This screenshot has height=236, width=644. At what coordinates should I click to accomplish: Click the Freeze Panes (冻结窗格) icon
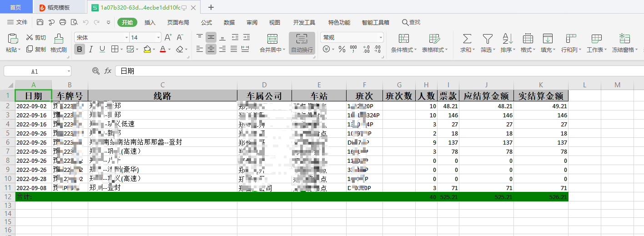coord(624,39)
